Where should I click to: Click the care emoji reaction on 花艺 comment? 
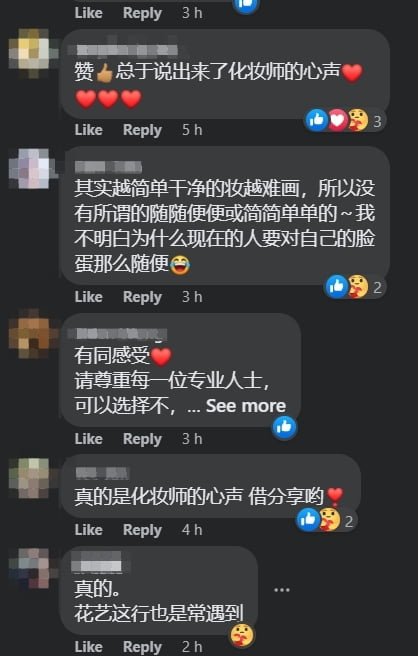pos(242,635)
